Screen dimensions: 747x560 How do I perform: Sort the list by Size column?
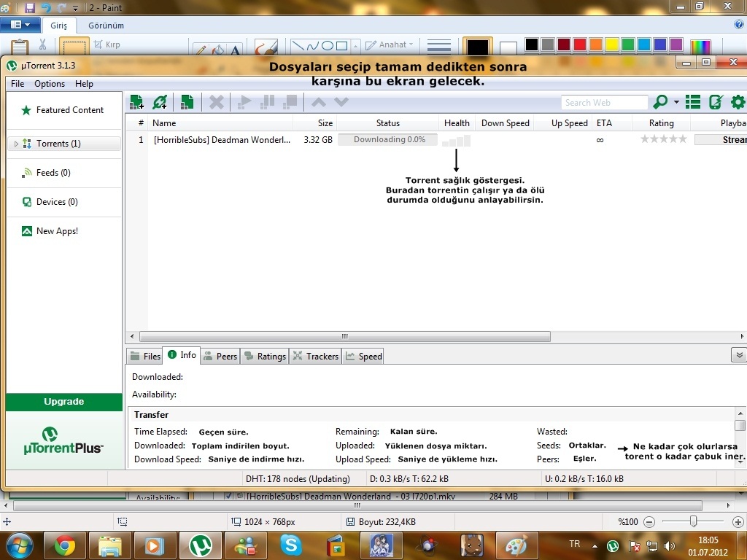tap(314, 123)
